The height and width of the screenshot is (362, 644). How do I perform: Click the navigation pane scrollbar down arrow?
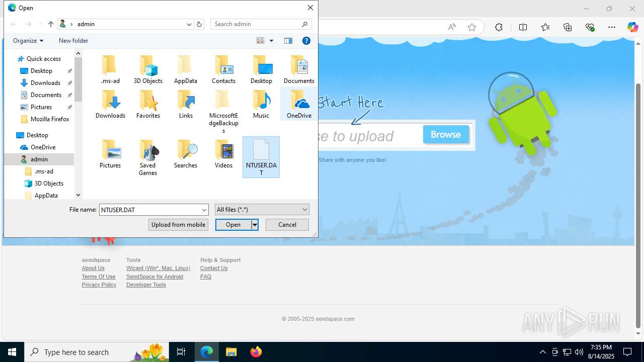click(x=78, y=195)
